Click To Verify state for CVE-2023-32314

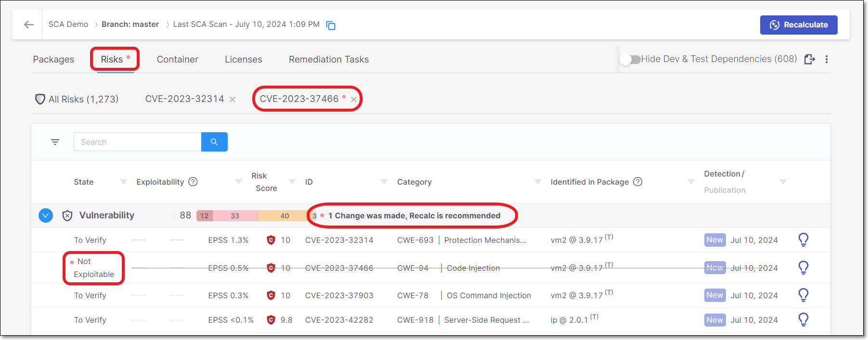click(x=90, y=240)
